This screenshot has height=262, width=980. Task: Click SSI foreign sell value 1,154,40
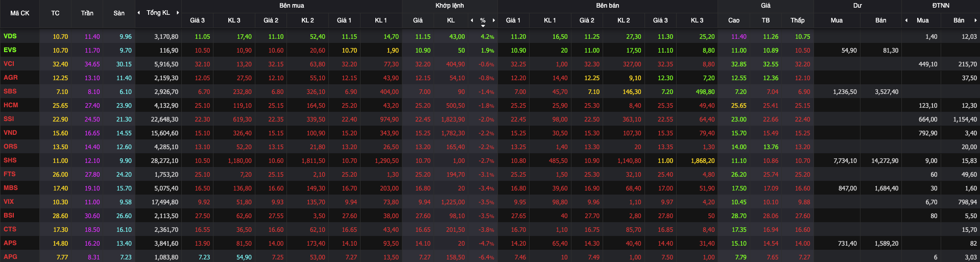[965, 120]
